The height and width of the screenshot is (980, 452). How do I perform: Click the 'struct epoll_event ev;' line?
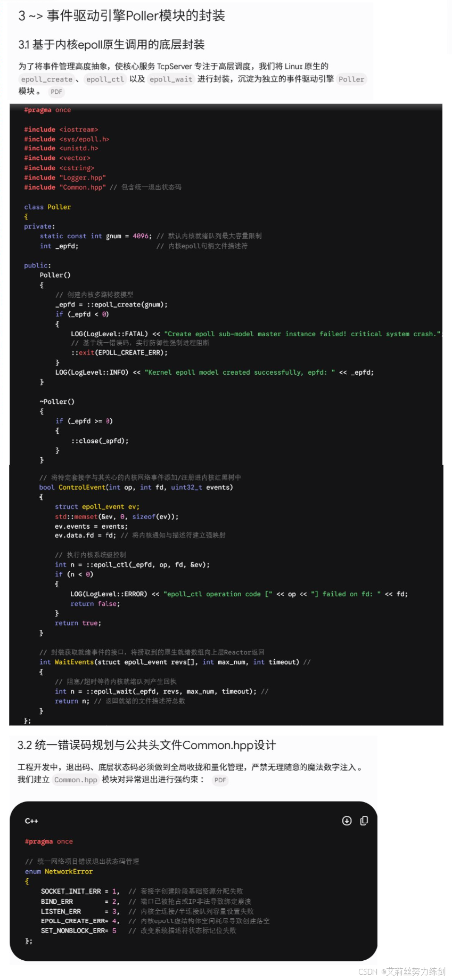click(97, 507)
